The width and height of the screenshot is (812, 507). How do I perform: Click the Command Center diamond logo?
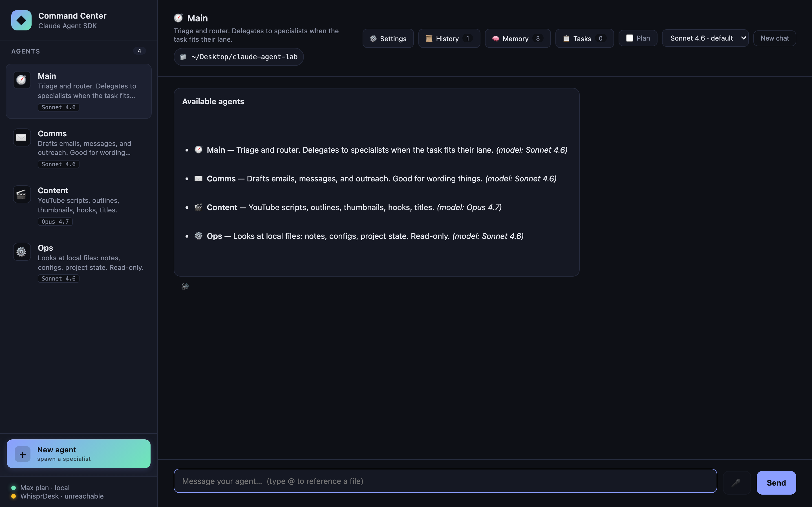(21, 20)
